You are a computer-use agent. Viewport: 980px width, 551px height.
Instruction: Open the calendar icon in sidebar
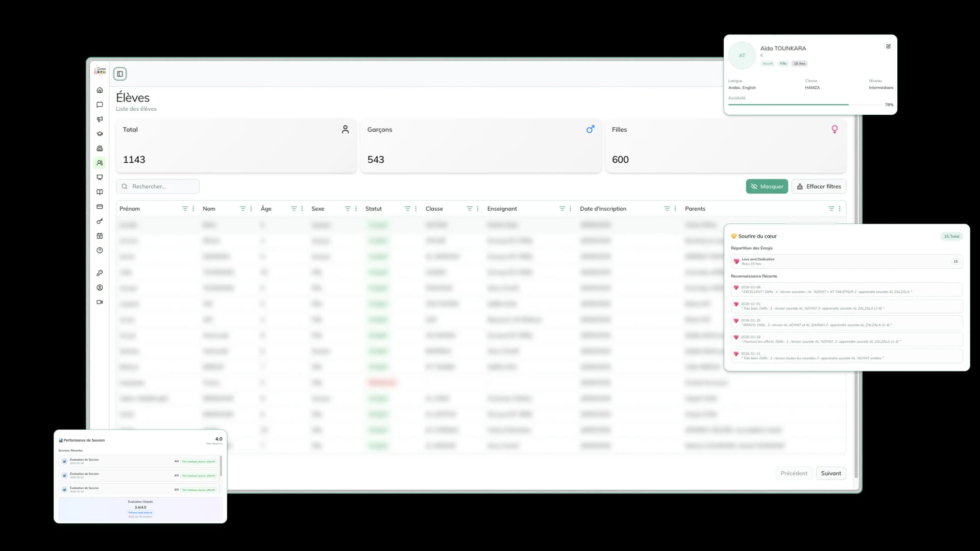pos(100,236)
